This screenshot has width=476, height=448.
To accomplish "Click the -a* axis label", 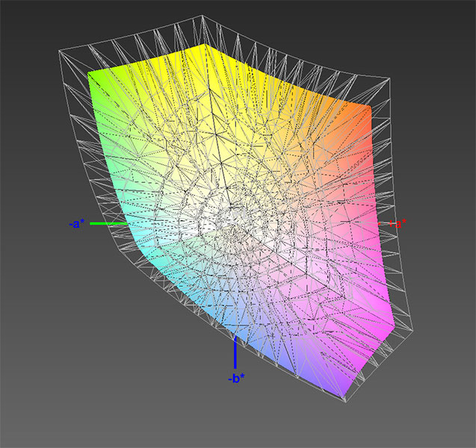I will tap(75, 223).
